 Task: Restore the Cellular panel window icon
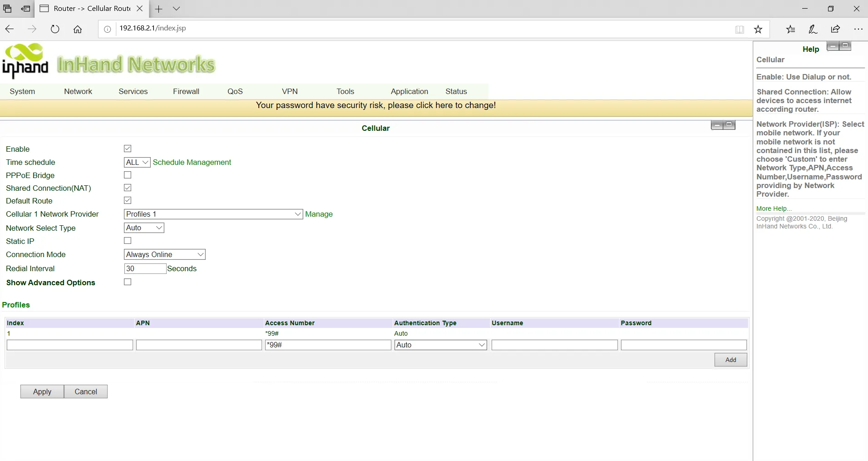click(729, 125)
